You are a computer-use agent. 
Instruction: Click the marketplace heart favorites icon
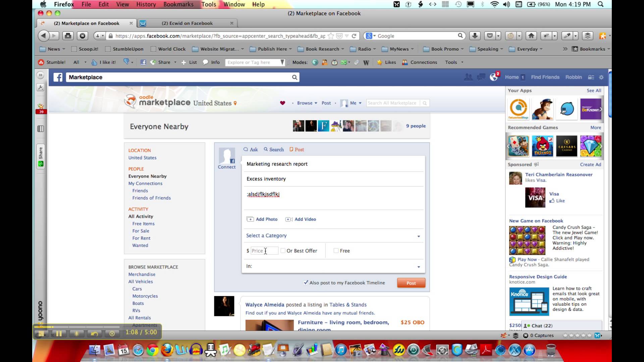click(282, 103)
